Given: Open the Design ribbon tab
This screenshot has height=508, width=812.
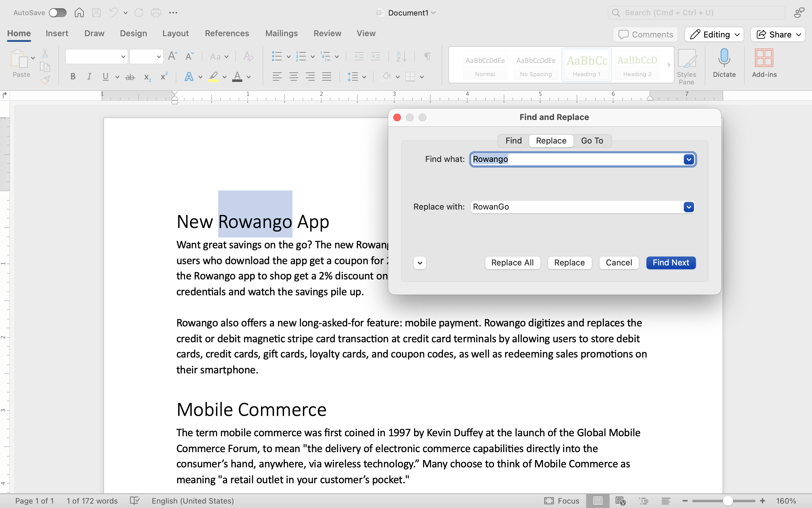Looking at the screenshot, I should (133, 33).
